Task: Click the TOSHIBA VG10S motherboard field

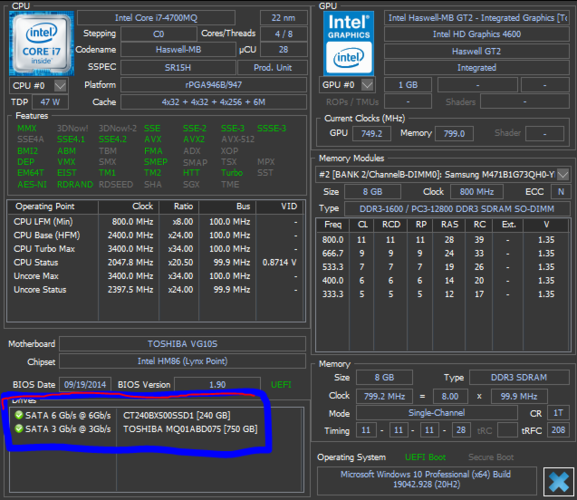Action: (x=183, y=344)
